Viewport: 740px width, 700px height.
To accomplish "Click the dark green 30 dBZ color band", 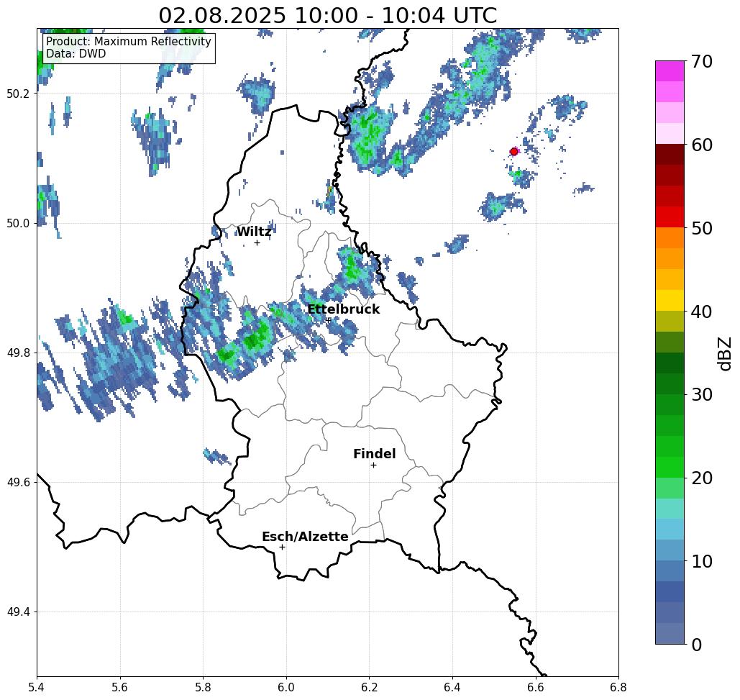I will (x=670, y=383).
